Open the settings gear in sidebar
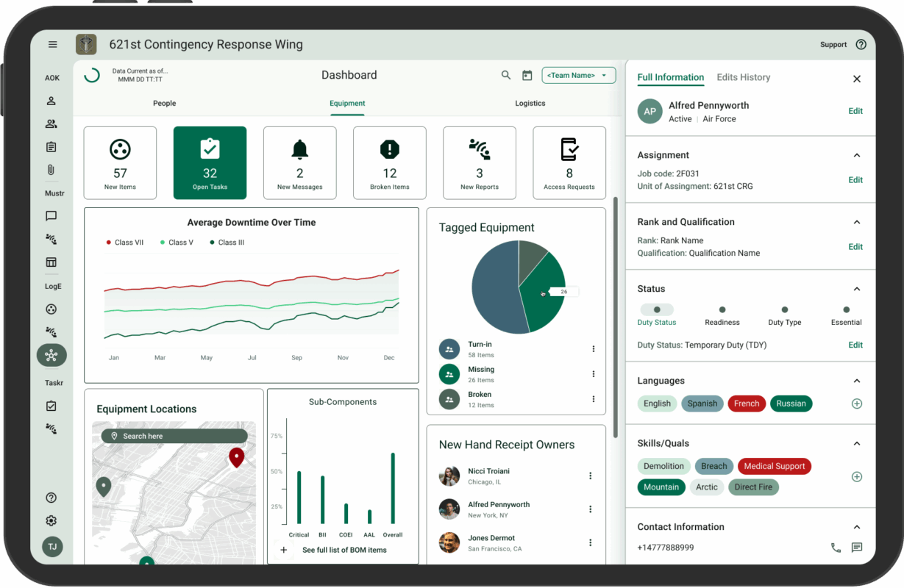904x588 pixels. click(x=51, y=520)
